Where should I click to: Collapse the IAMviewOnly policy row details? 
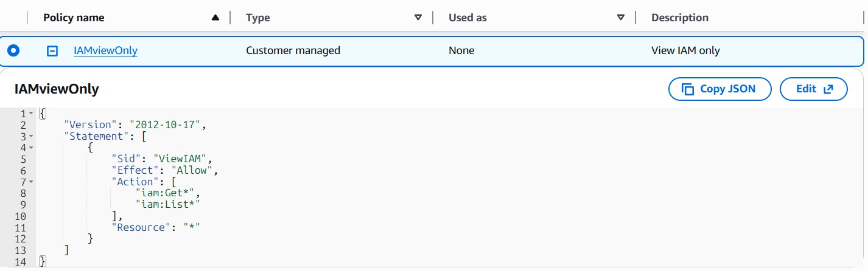[x=52, y=51]
